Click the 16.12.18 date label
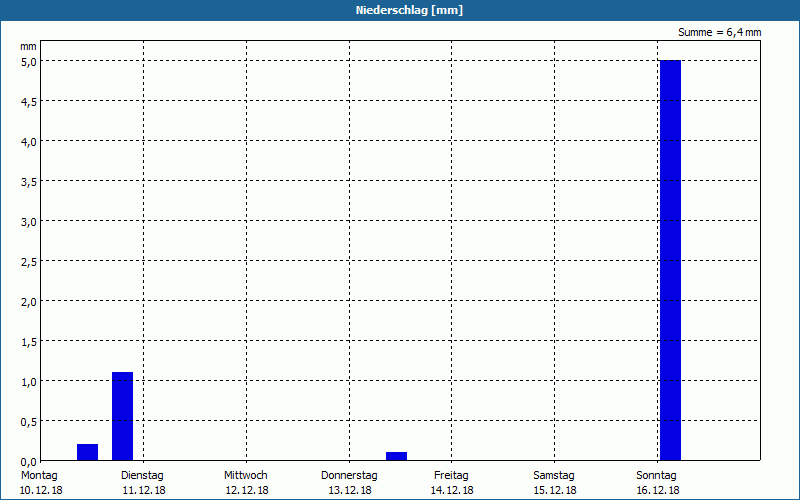 pos(658,490)
